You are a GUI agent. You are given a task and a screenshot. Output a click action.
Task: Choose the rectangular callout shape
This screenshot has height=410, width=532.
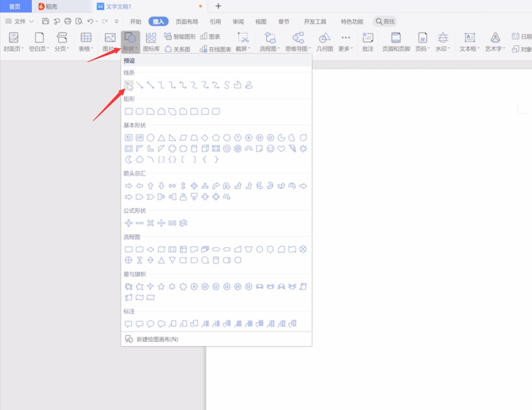pyautogui.click(x=129, y=324)
